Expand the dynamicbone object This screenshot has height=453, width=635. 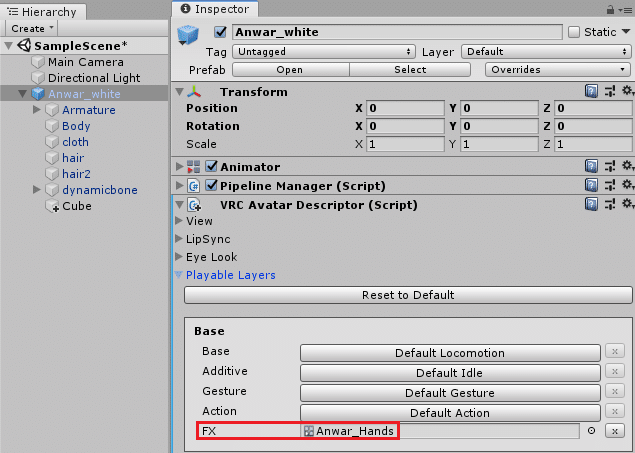coord(36,189)
